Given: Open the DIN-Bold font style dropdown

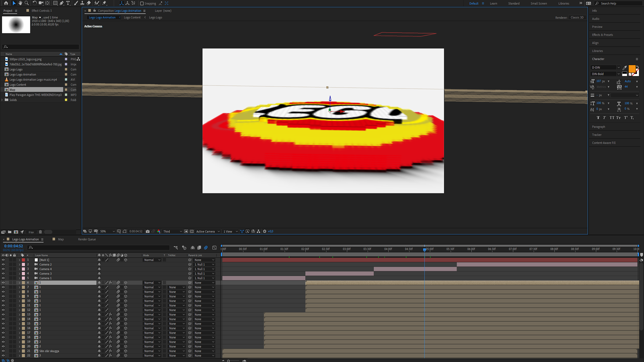Looking at the screenshot, I should tap(605, 74).
